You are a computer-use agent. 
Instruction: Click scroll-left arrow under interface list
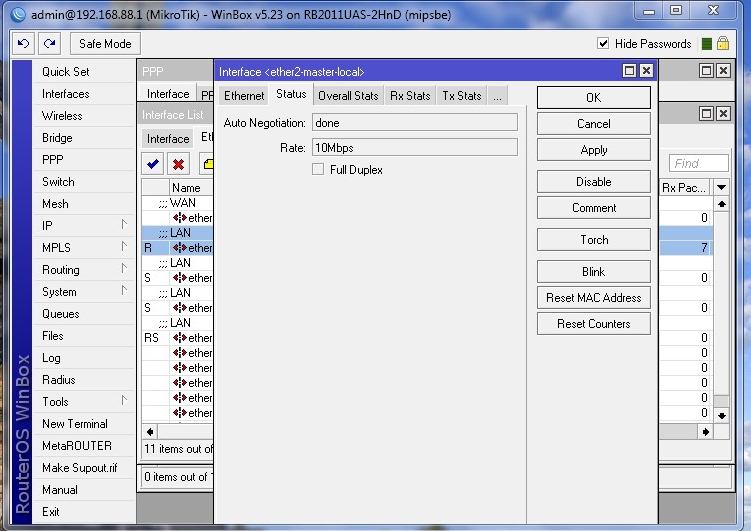(x=150, y=432)
